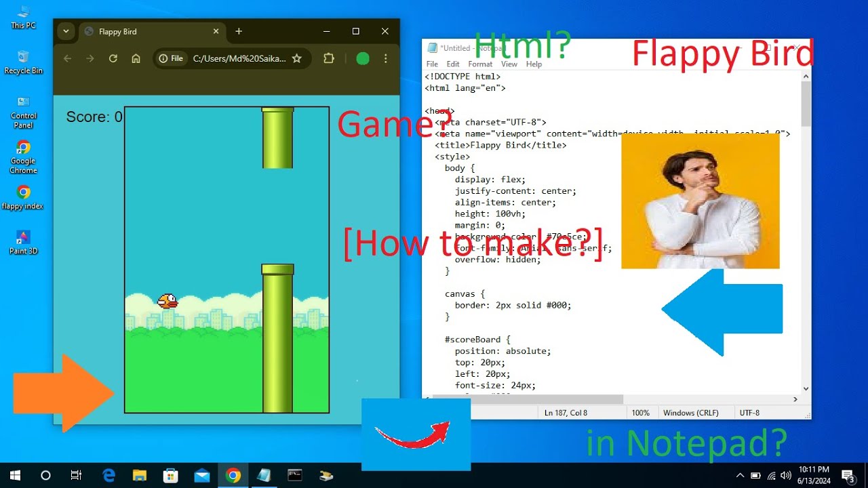Open File Explorer from taskbar
Image resolution: width=868 pixels, height=488 pixels.
(140, 475)
